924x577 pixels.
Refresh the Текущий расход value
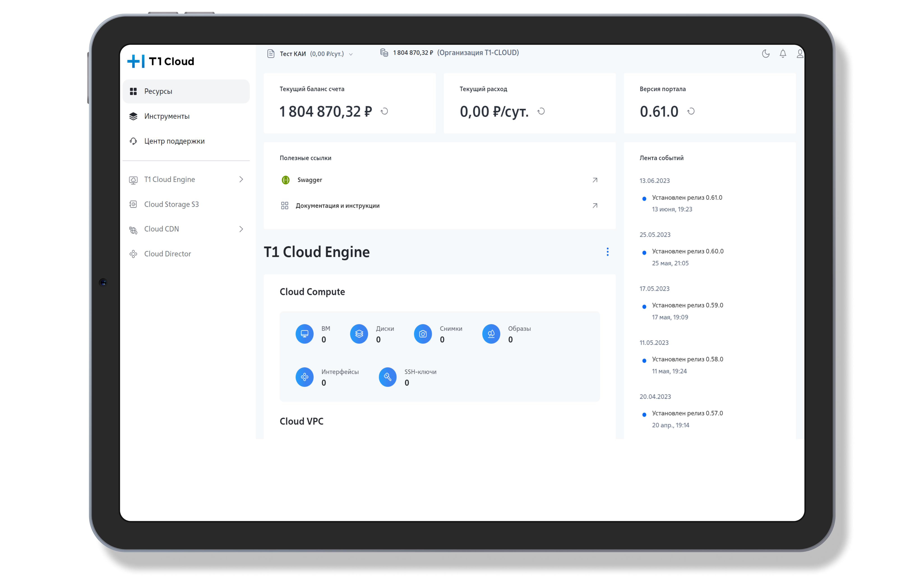[x=541, y=111]
